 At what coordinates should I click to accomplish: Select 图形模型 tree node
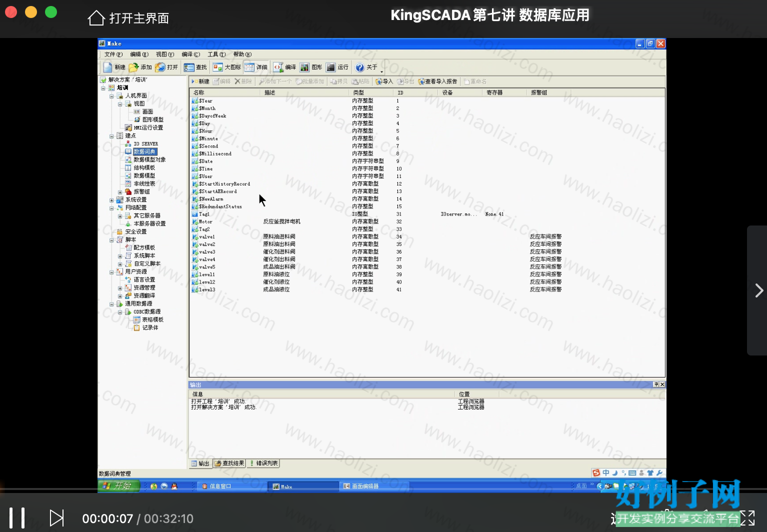pos(152,119)
